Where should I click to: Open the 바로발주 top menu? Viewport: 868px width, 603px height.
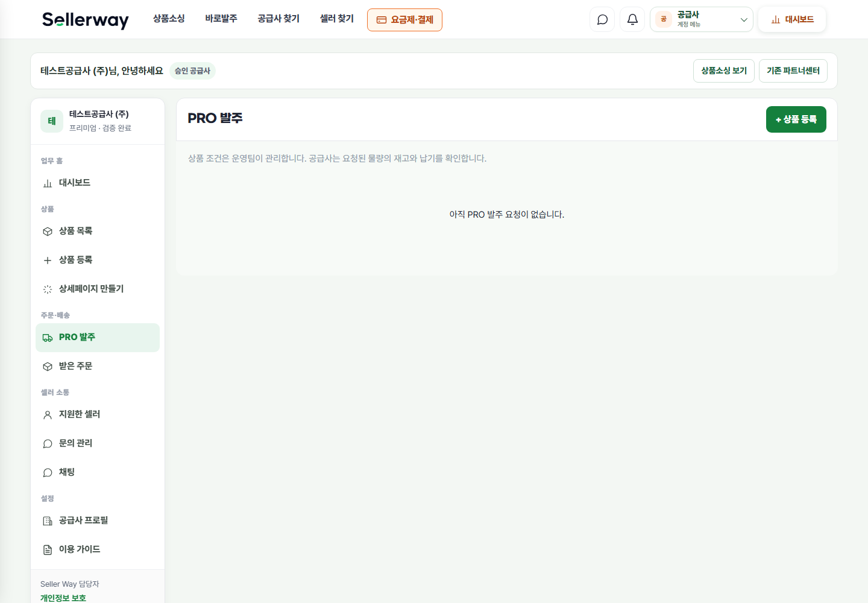tap(221, 19)
